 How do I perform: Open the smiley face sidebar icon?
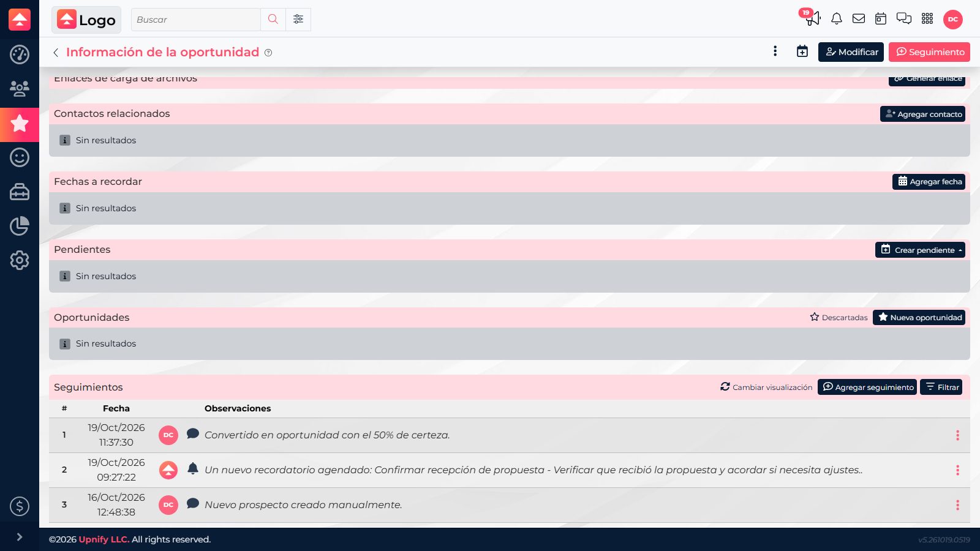tap(20, 157)
